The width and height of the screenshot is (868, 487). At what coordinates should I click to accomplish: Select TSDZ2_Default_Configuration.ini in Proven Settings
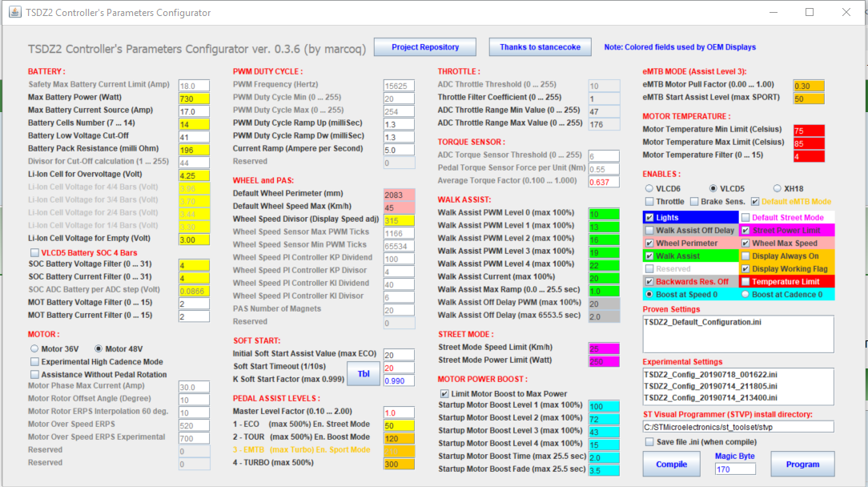point(702,322)
